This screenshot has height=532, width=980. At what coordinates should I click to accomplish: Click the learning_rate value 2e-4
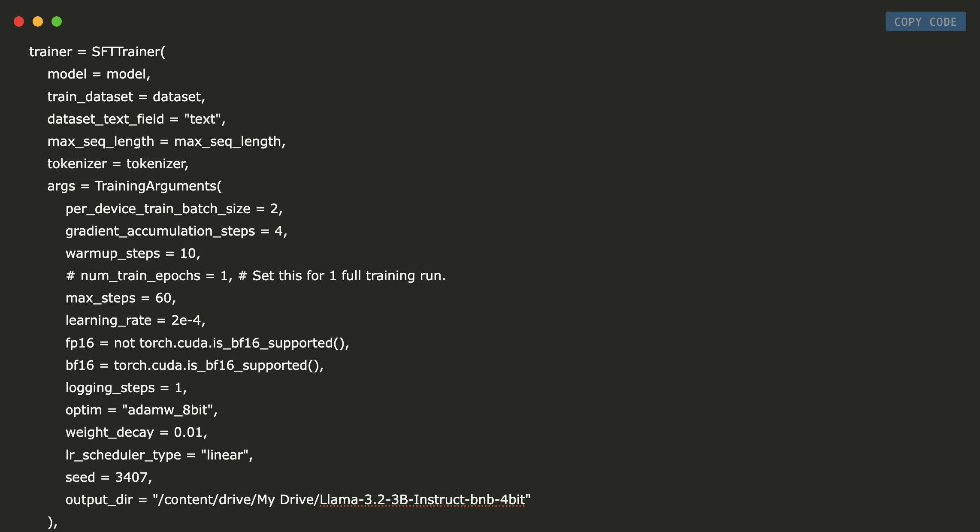click(x=186, y=320)
